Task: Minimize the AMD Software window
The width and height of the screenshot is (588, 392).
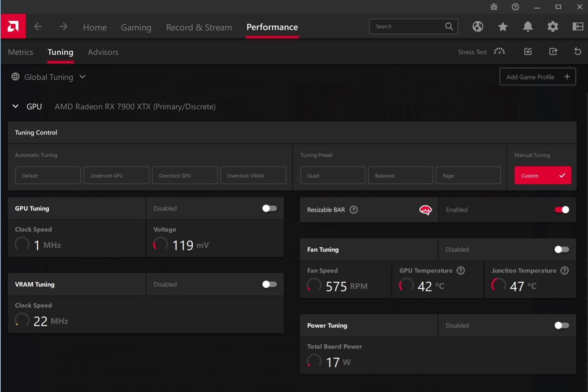Action: pyautogui.click(x=537, y=7)
